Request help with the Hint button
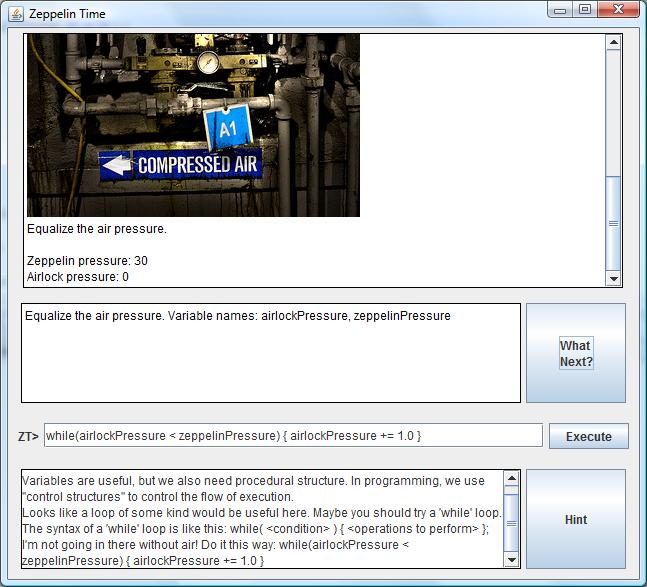 tap(576, 519)
